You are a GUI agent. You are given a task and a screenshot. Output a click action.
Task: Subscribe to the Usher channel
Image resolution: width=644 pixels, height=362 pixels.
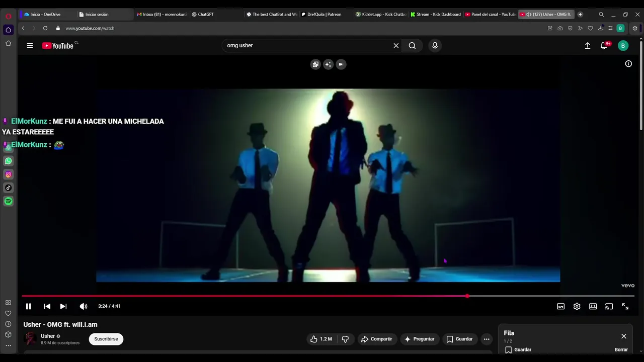106,339
